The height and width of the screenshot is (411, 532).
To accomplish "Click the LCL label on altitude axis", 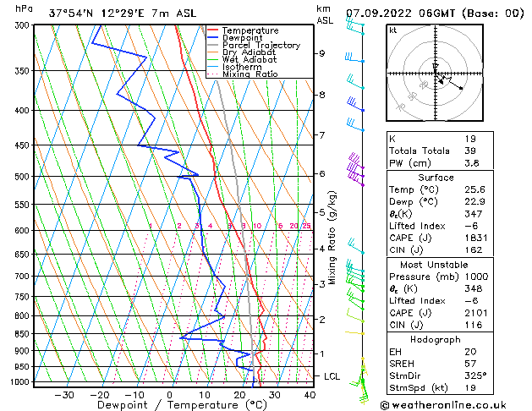I will point(332,376).
